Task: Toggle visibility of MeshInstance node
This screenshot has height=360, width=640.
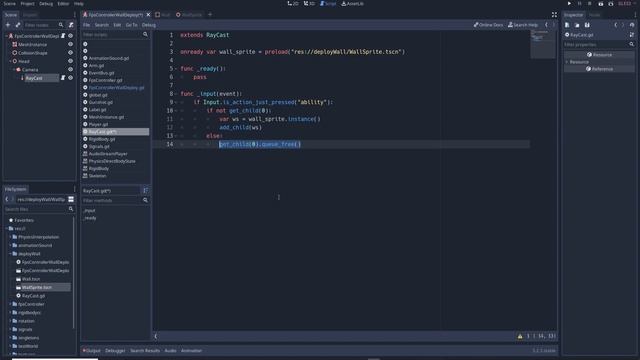Action: [70, 44]
